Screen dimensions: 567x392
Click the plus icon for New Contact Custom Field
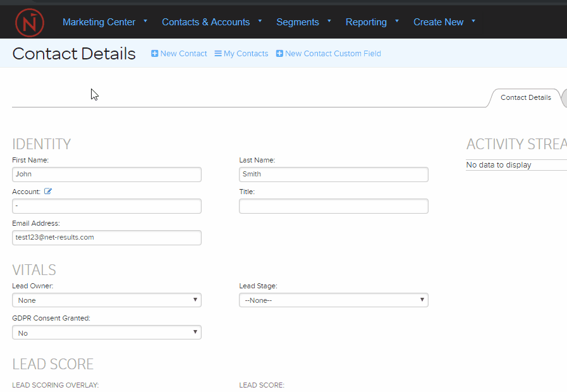pyautogui.click(x=279, y=54)
